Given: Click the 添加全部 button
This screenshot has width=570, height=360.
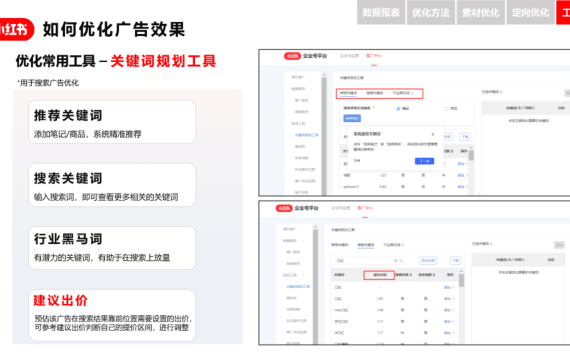Looking at the screenshot, I should 428,261.
